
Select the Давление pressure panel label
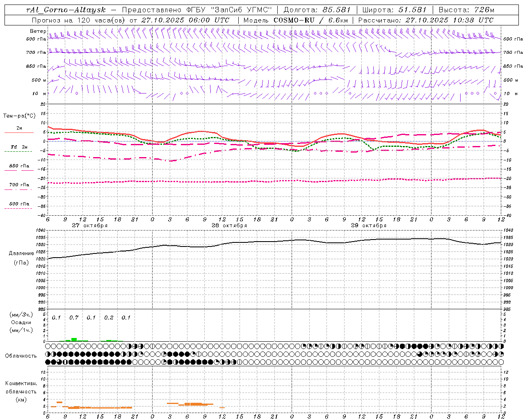pyautogui.click(x=21, y=253)
